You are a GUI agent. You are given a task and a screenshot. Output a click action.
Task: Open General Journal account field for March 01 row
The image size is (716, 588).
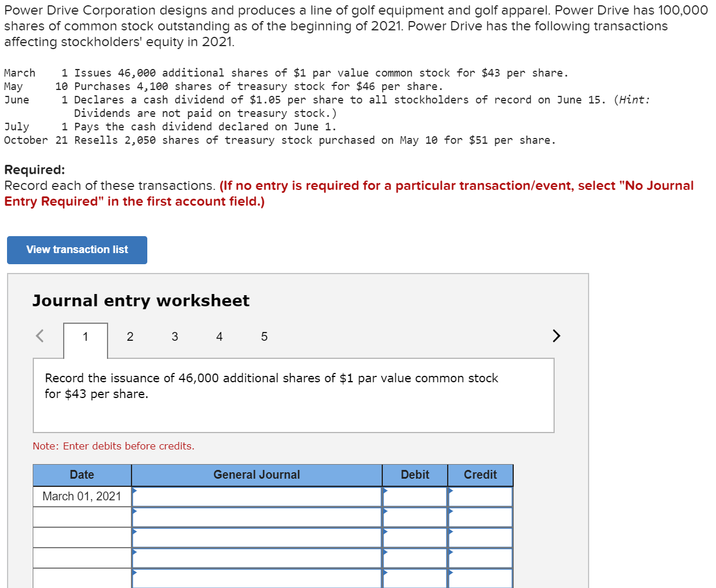pos(257,497)
